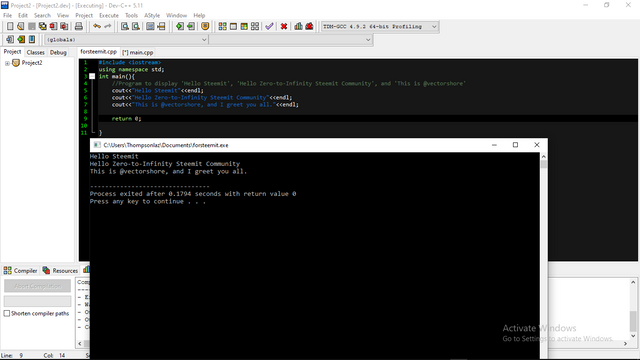
Task: Click compiler log scroll-left arrow
Action: [80, 344]
